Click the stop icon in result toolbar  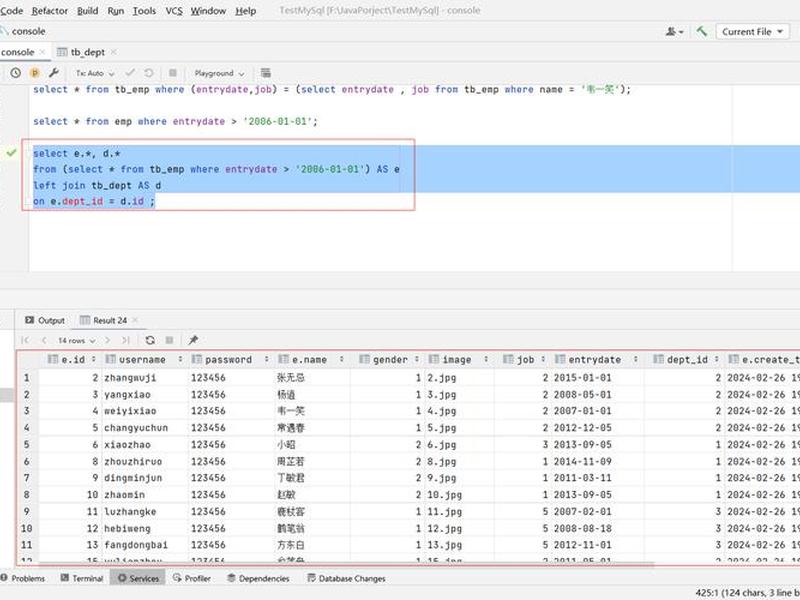click(170, 340)
